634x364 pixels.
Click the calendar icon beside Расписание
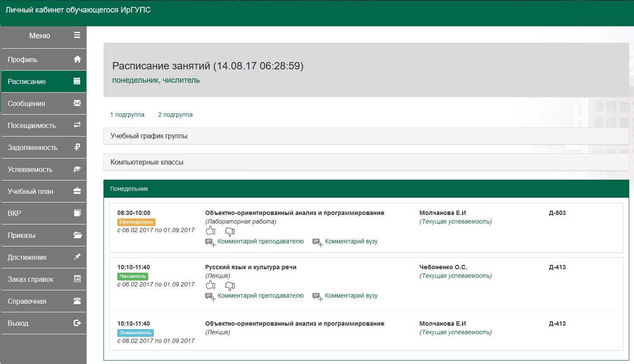point(77,81)
